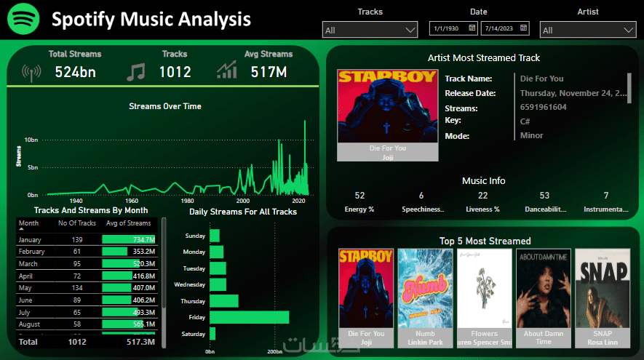Screen dimensions: 644x360
Task: Click the Mode value Minor
Action: point(531,135)
